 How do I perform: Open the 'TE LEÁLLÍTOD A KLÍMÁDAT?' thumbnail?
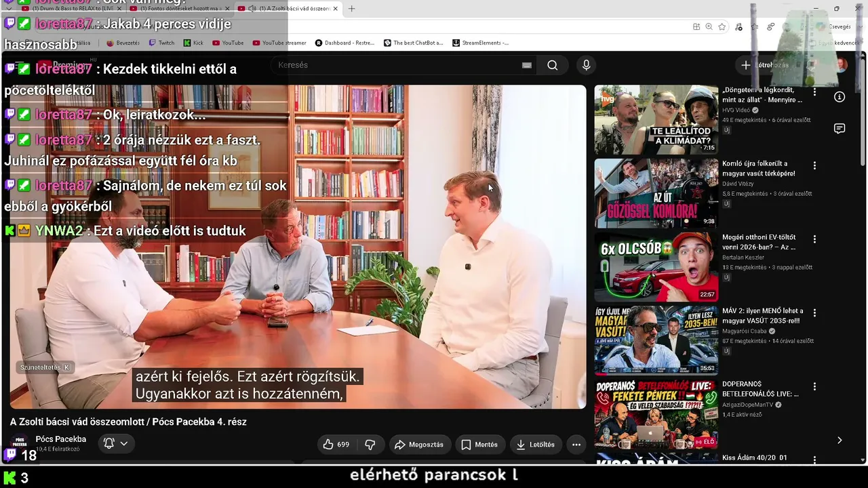[656, 120]
